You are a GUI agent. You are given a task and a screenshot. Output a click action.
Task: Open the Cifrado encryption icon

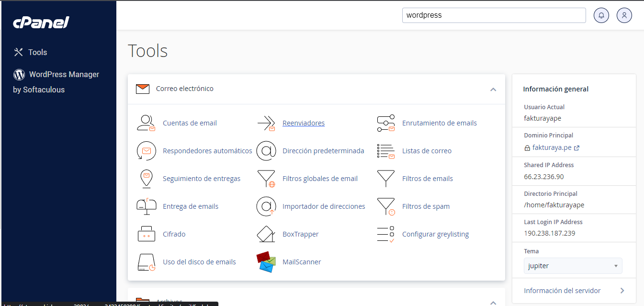click(146, 234)
